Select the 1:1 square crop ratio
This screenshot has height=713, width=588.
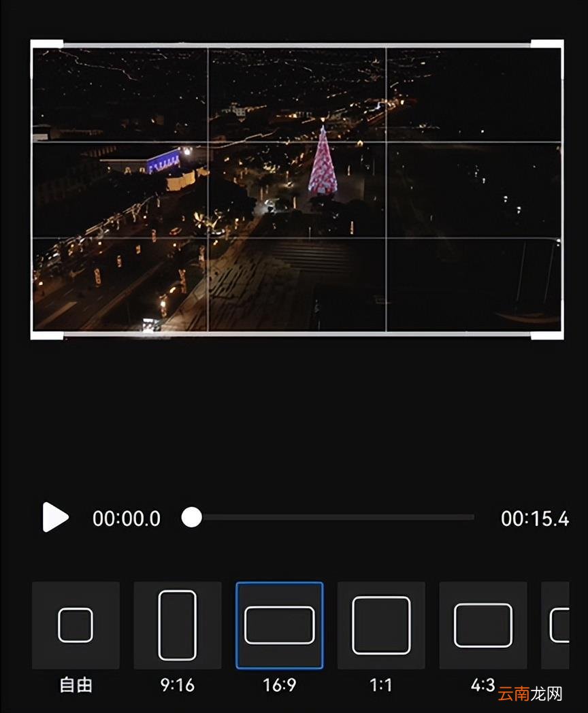coord(382,625)
